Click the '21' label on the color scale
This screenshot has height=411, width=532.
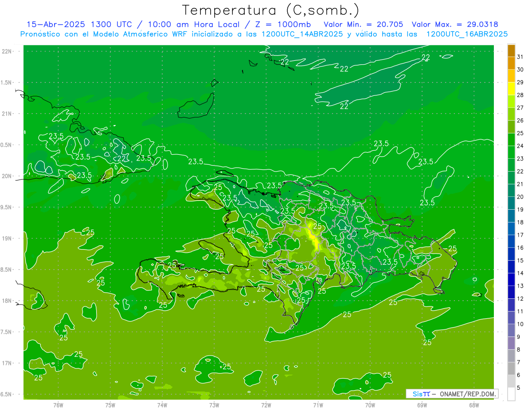click(x=520, y=184)
